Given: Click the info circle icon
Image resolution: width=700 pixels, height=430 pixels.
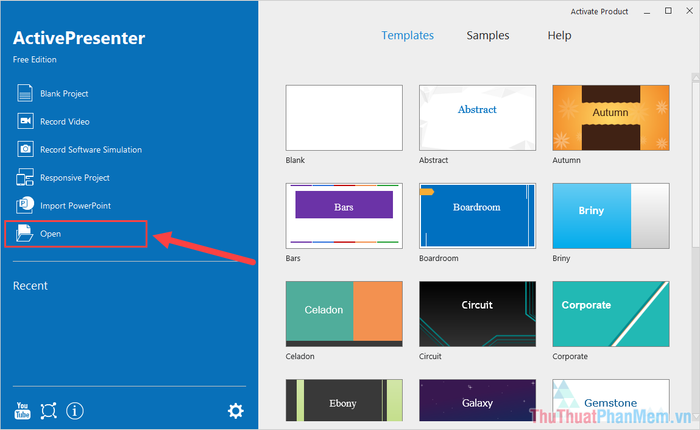Looking at the screenshot, I should 75,411.
